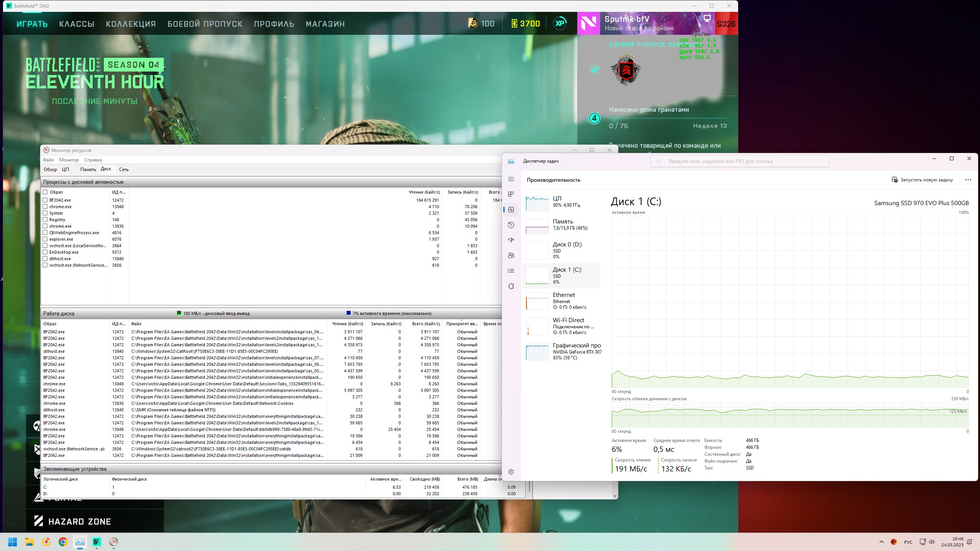This screenshot has width=980, height=551.
Task: Open the Processes page in Task Manager
Action: (x=511, y=194)
